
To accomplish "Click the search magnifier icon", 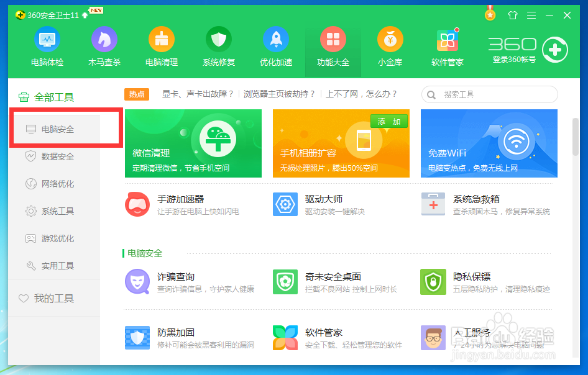I will (431, 95).
